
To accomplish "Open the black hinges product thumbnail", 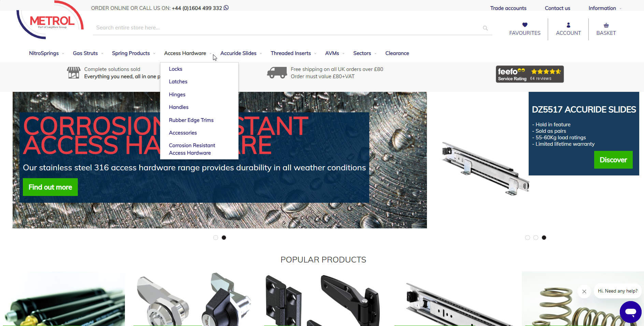I will [x=323, y=299].
